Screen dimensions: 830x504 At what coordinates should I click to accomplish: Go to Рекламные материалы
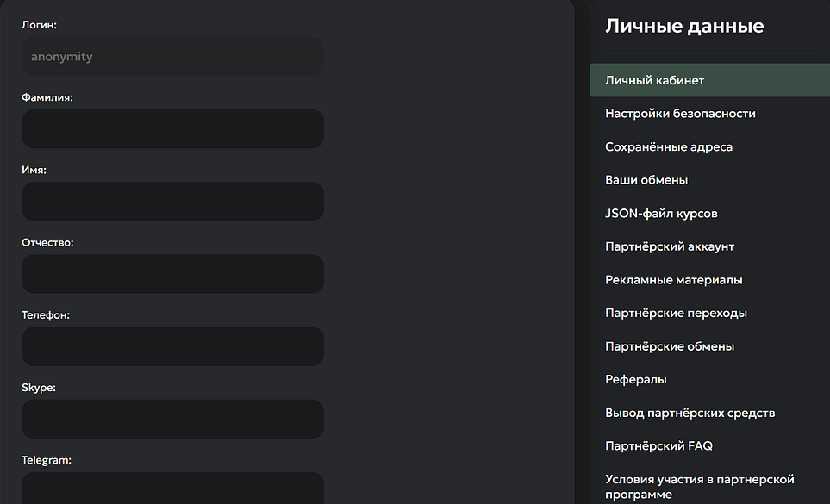(x=673, y=280)
